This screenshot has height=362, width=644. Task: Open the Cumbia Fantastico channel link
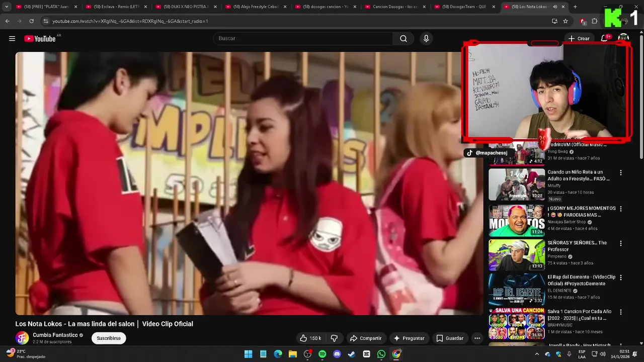tap(55, 335)
